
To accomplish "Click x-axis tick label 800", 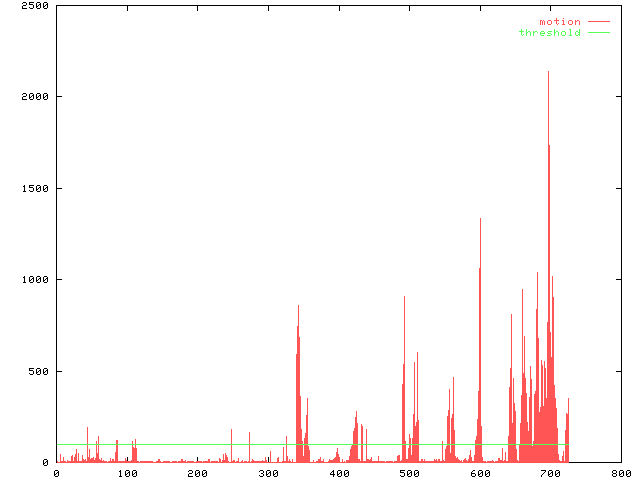I will (620, 473).
